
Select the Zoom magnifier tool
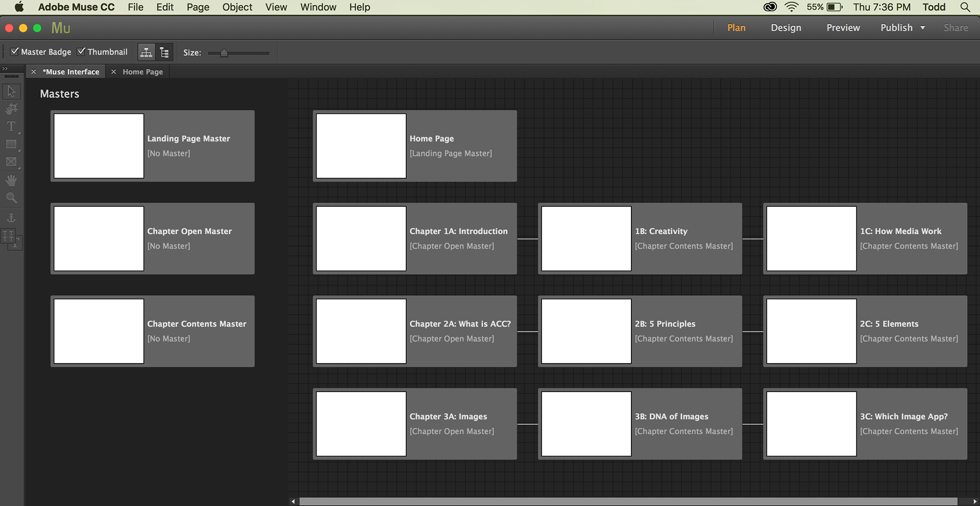pos(11,198)
